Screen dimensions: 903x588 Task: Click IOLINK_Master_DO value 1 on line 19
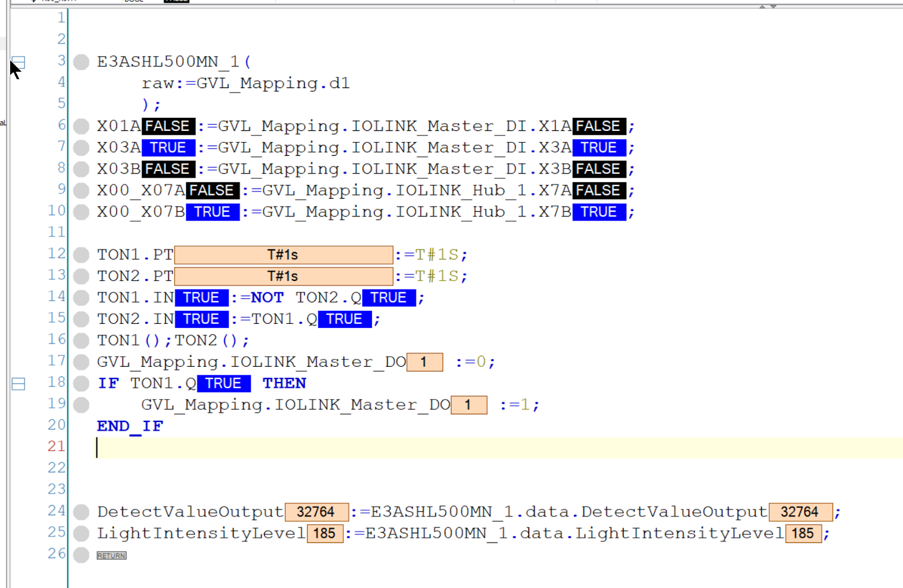tap(468, 405)
